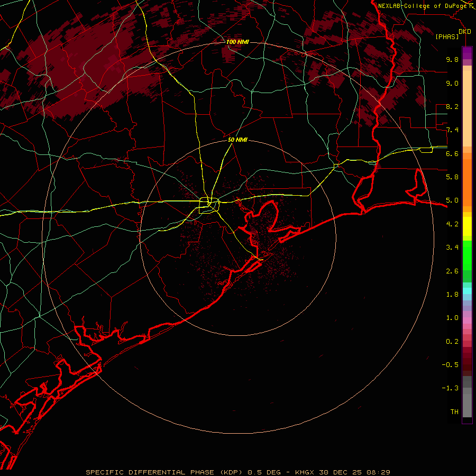Click the 6.6 value on the color scale
This screenshot has height=476, width=476.
click(452, 153)
